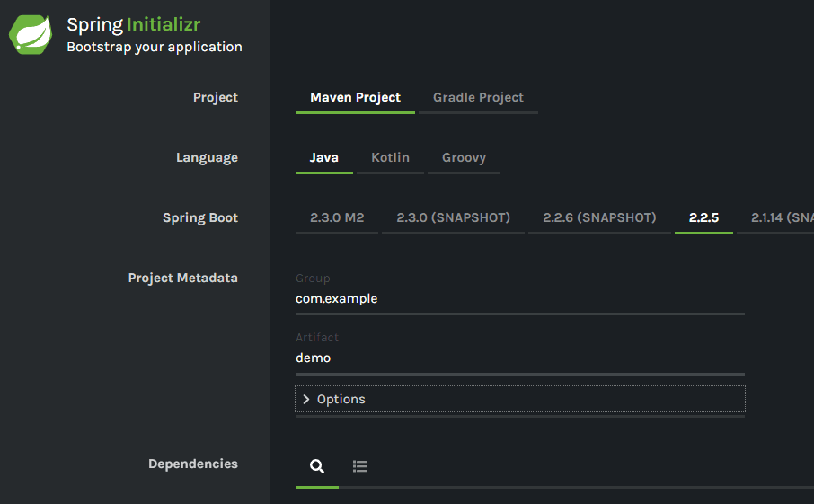Select Groovy as the language

pos(464,157)
